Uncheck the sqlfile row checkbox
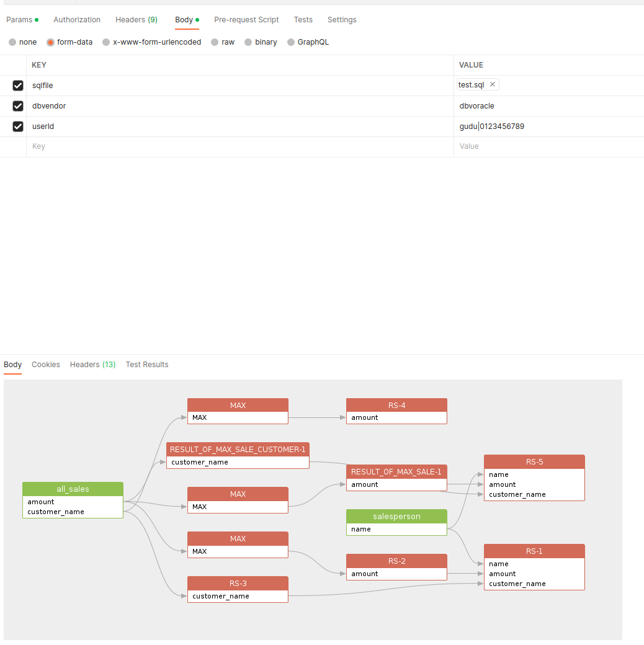The width and height of the screenshot is (644, 645). point(18,86)
